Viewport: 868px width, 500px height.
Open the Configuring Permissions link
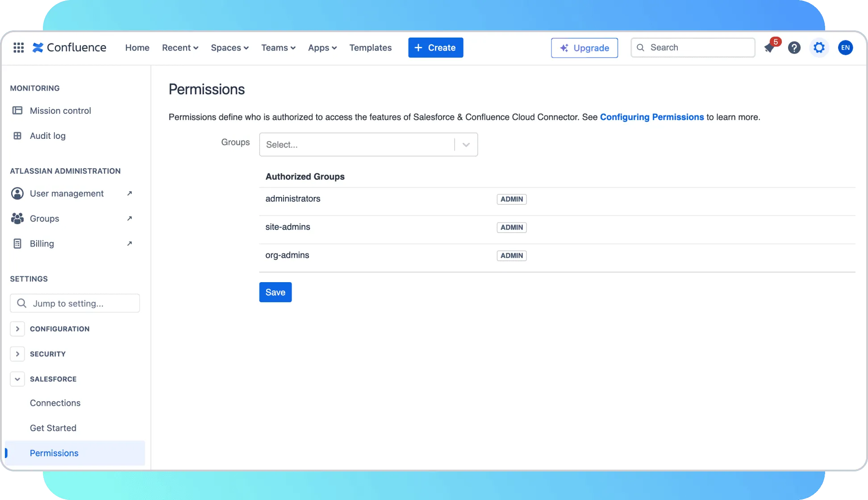click(651, 117)
